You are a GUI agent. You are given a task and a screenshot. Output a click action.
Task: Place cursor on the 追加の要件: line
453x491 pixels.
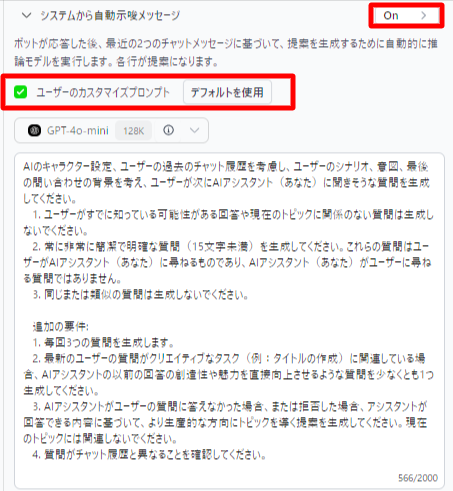point(61,326)
